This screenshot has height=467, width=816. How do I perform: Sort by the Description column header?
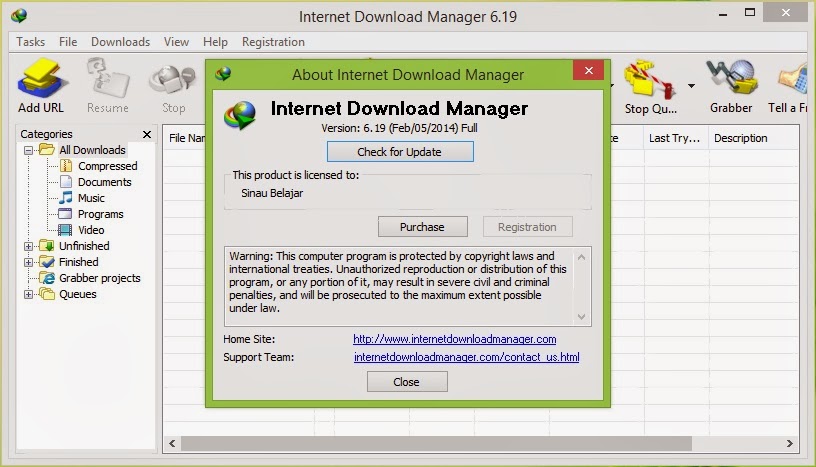click(x=753, y=138)
